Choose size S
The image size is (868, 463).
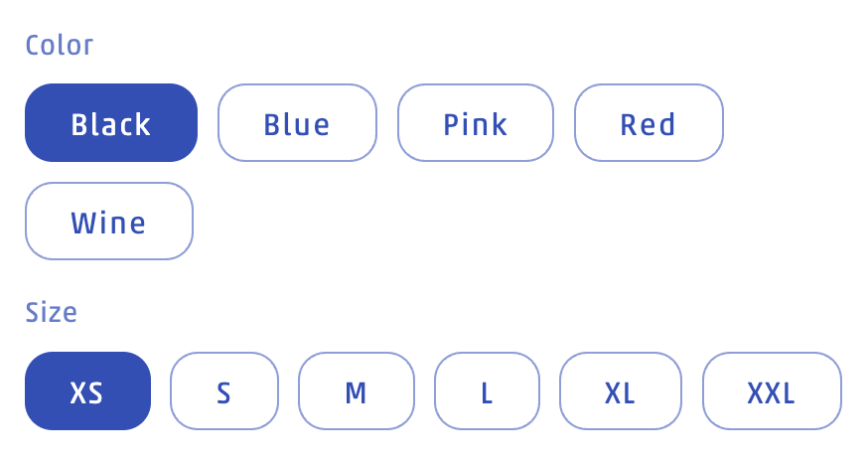[224, 391]
